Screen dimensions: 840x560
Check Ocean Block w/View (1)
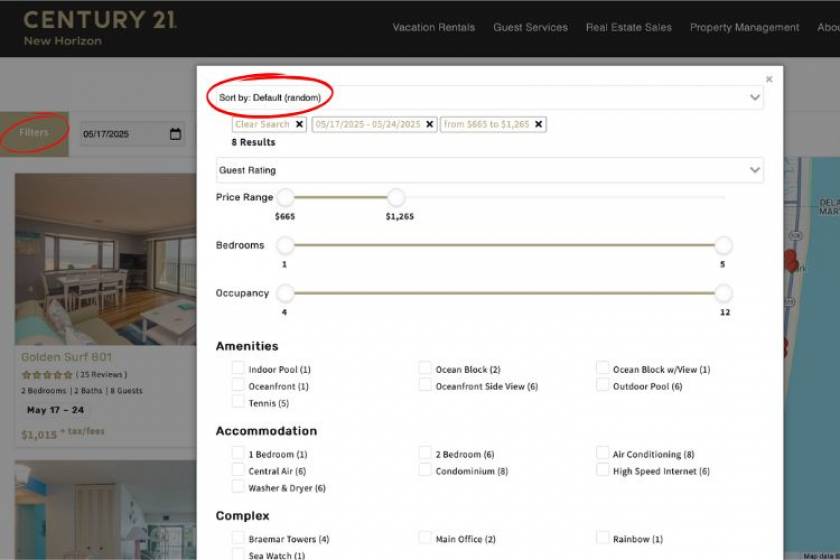[x=603, y=368]
